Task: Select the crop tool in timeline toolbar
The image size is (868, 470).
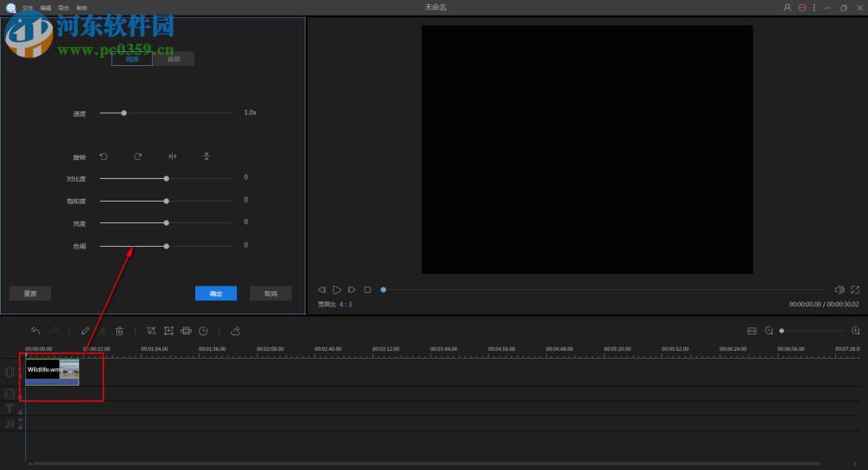Action: (151, 331)
